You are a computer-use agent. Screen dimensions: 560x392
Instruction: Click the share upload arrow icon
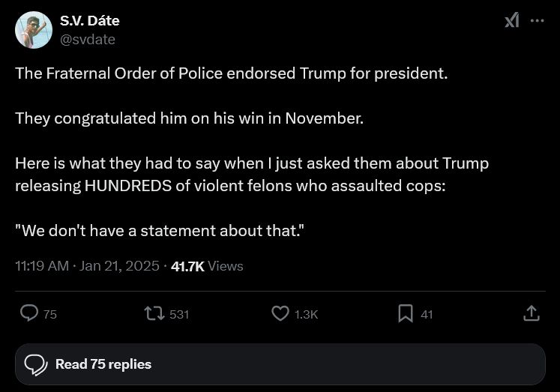[531, 313]
